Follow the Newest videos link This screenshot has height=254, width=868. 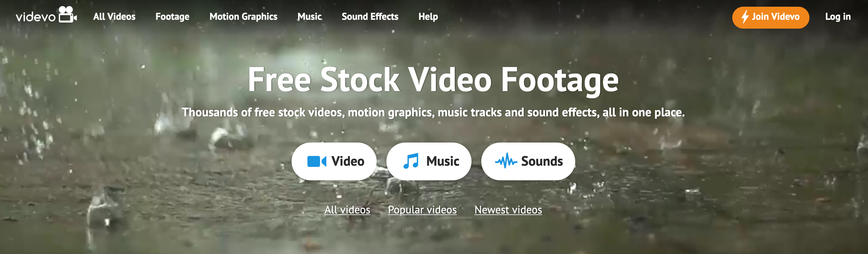pyautogui.click(x=508, y=210)
